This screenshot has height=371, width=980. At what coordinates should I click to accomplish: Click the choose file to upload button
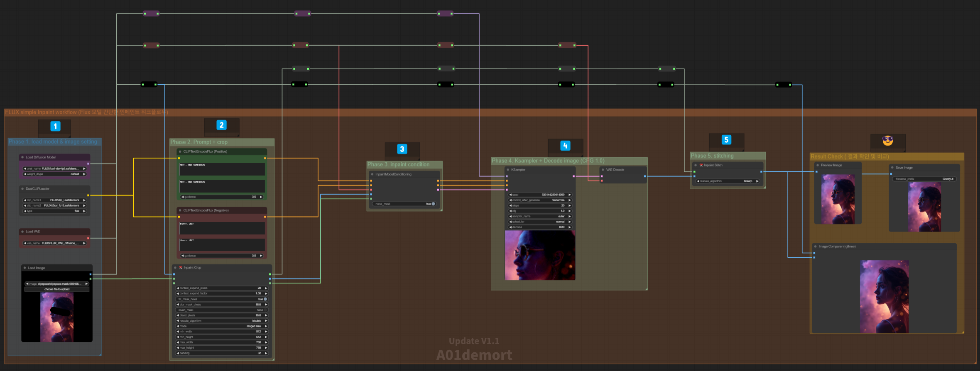pos(57,289)
